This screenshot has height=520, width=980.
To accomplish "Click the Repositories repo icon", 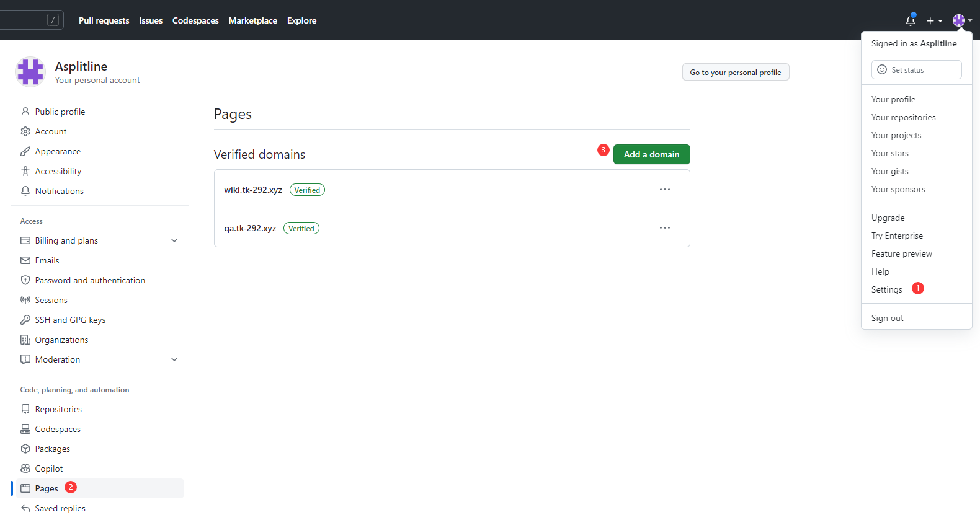I will [x=25, y=409].
